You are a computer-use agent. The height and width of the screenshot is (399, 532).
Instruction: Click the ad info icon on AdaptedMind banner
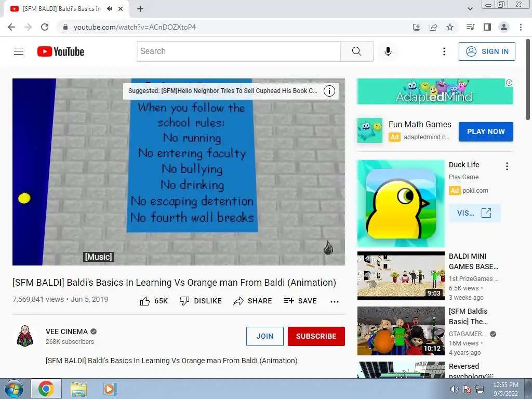pyautogui.click(x=509, y=83)
